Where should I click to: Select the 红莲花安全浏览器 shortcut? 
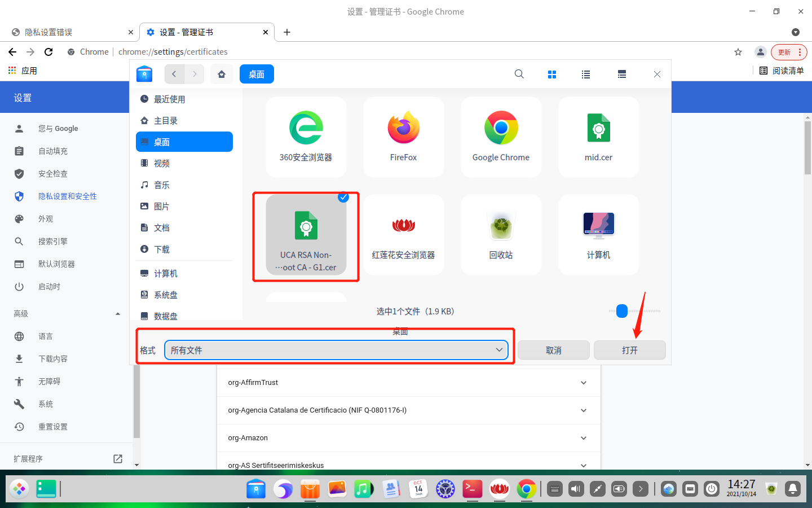pos(403,235)
